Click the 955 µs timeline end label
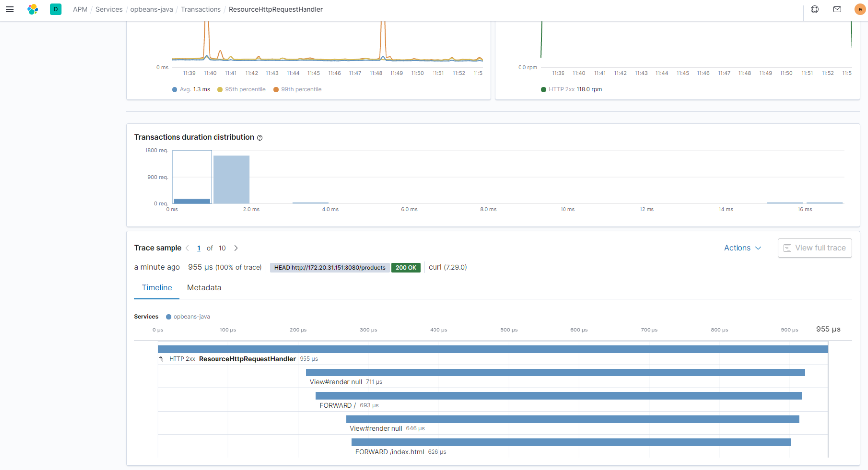Image resolution: width=868 pixels, height=470 pixels. [828, 329]
